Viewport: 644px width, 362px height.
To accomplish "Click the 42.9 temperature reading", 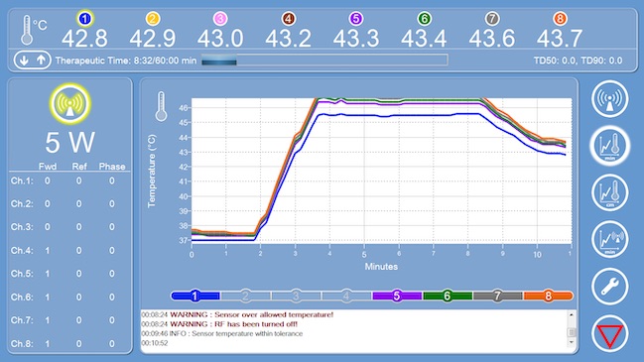I will point(153,38).
